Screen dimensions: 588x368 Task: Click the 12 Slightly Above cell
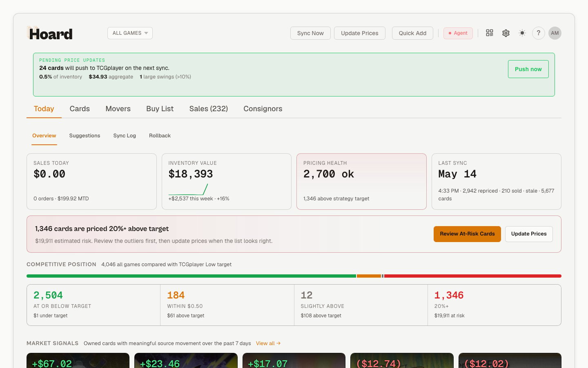(361, 305)
